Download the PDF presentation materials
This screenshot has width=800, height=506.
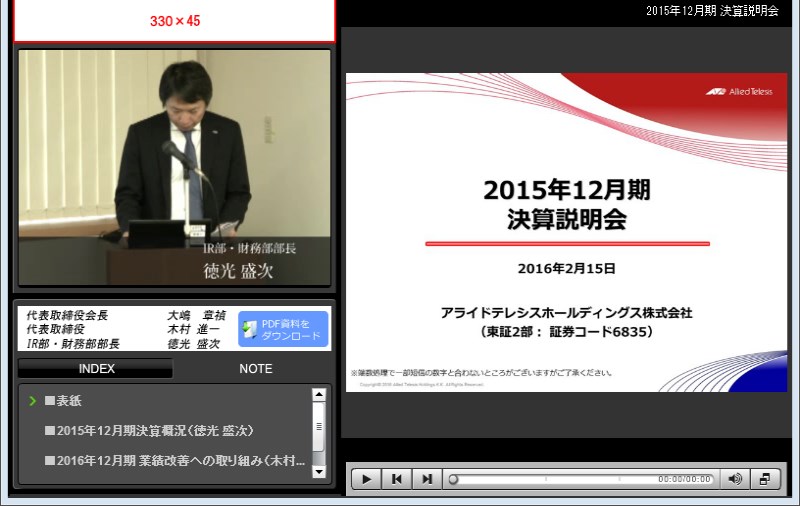283,330
